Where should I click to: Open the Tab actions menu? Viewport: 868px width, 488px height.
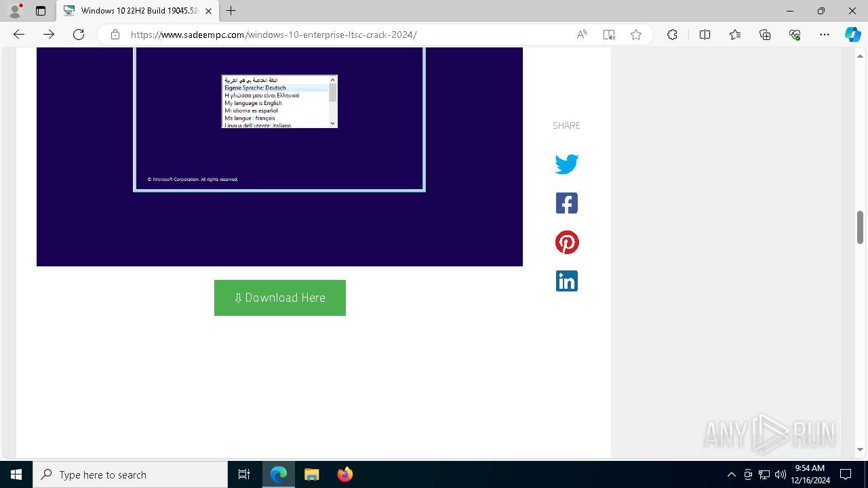click(x=41, y=11)
